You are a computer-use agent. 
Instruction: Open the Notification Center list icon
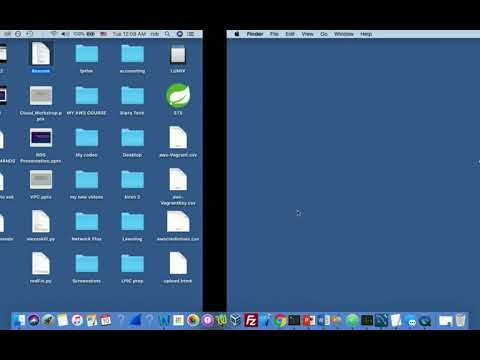tap(191, 34)
